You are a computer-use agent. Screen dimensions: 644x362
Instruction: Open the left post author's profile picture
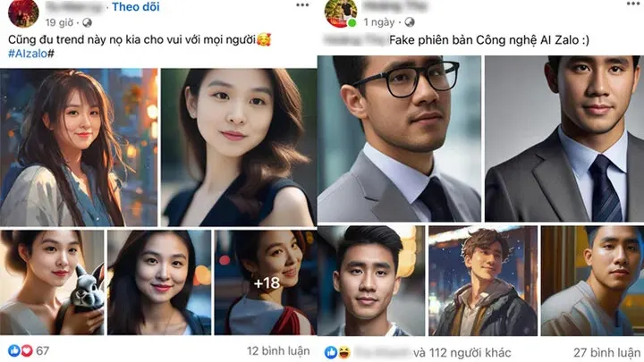[x=23, y=13]
